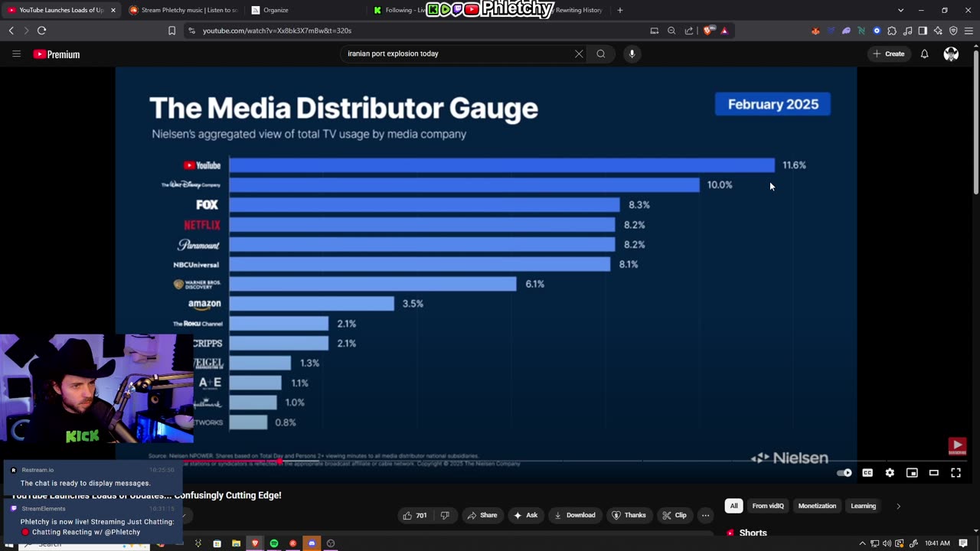Open the Brave VPN shield button
Image resolution: width=980 pixels, height=551 pixels.
point(953,31)
